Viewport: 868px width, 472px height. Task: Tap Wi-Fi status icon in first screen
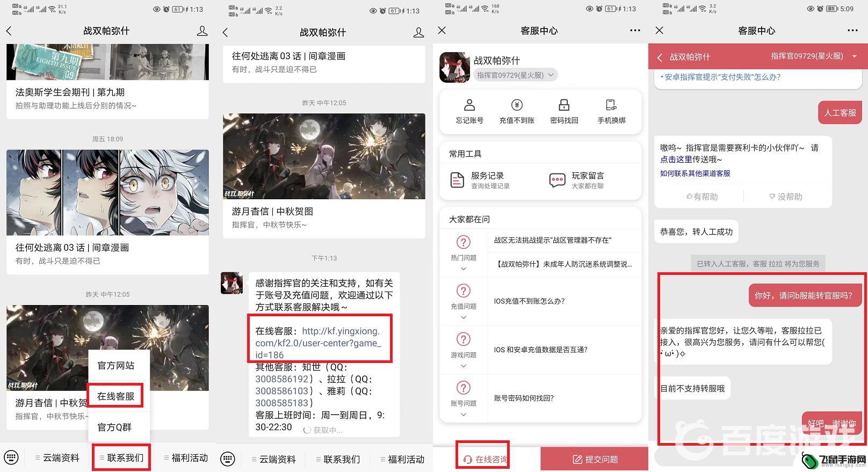(52, 9)
